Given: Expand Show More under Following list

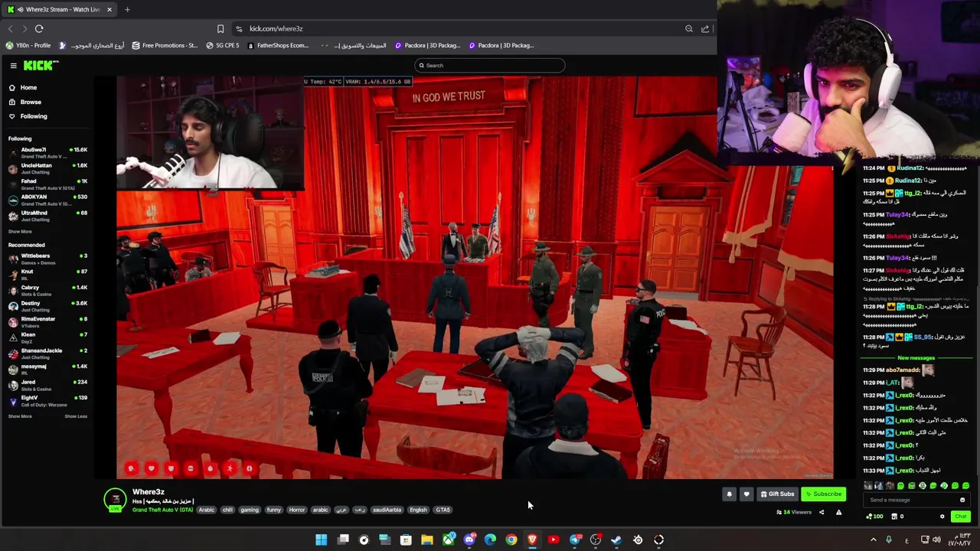Looking at the screenshot, I should point(20,231).
